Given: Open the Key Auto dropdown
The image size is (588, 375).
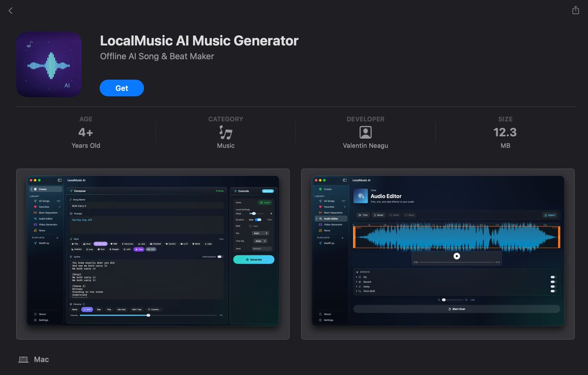Looking at the screenshot, I should (x=261, y=233).
